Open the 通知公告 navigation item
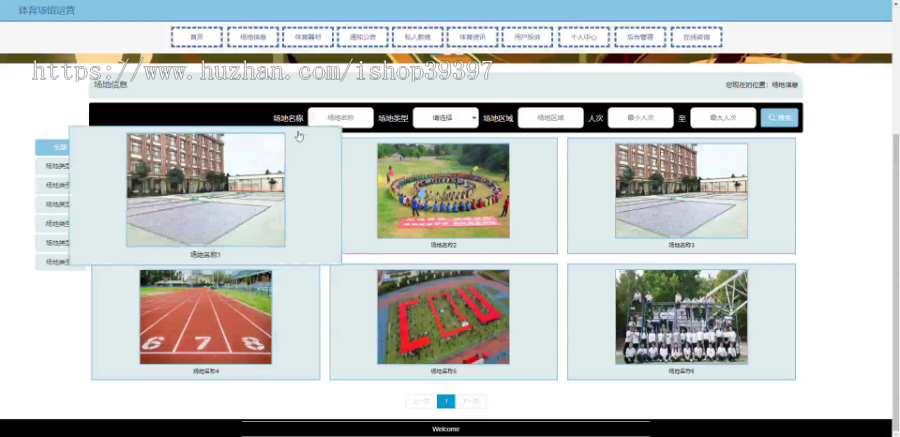This screenshot has width=900, height=437. tap(363, 37)
